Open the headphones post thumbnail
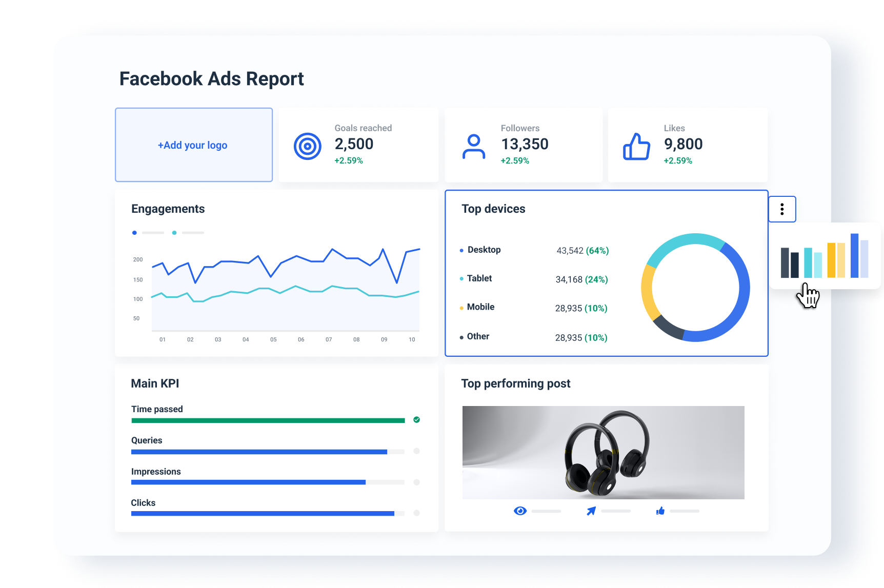Screen dimensions: 884x588 pyautogui.click(x=603, y=452)
